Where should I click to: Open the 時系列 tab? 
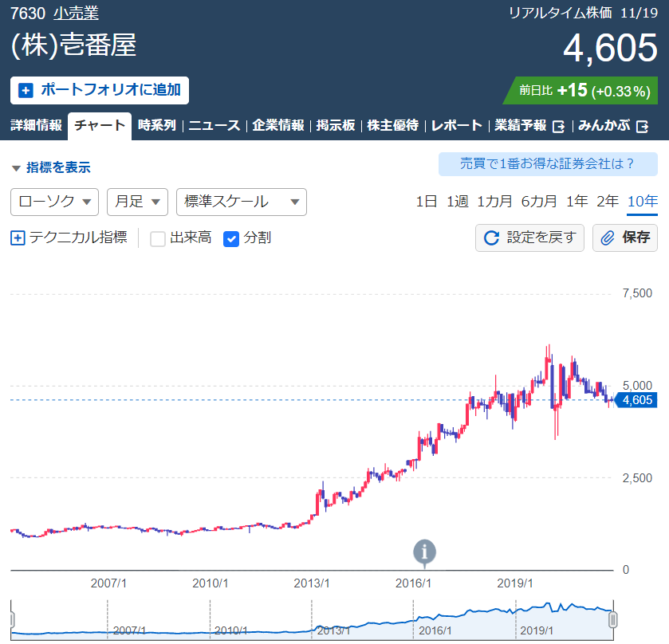pos(157,125)
